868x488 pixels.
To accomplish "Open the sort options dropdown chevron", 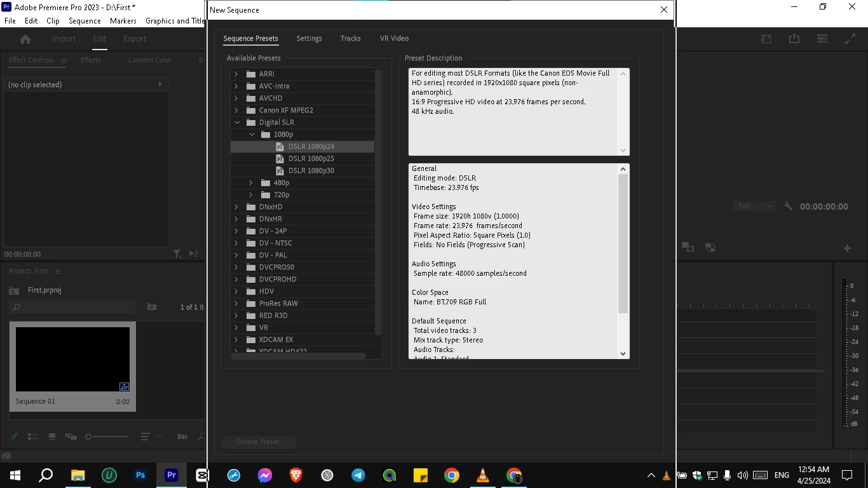I will tap(159, 437).
